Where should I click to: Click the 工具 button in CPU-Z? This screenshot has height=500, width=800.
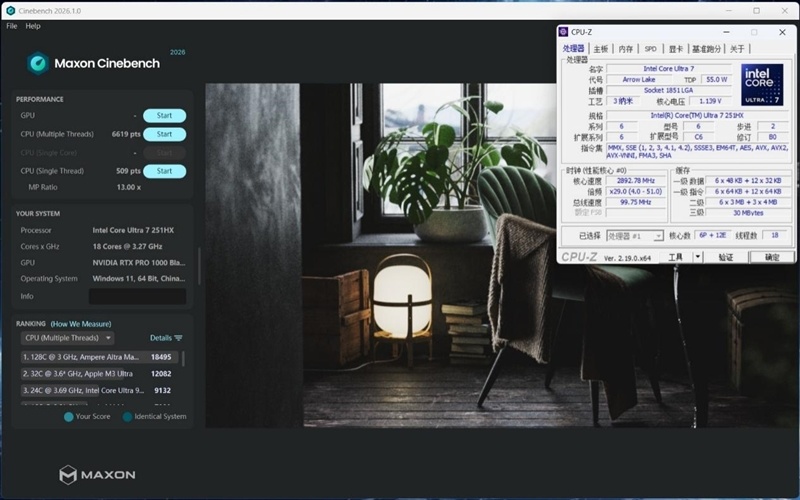[675, 257]
